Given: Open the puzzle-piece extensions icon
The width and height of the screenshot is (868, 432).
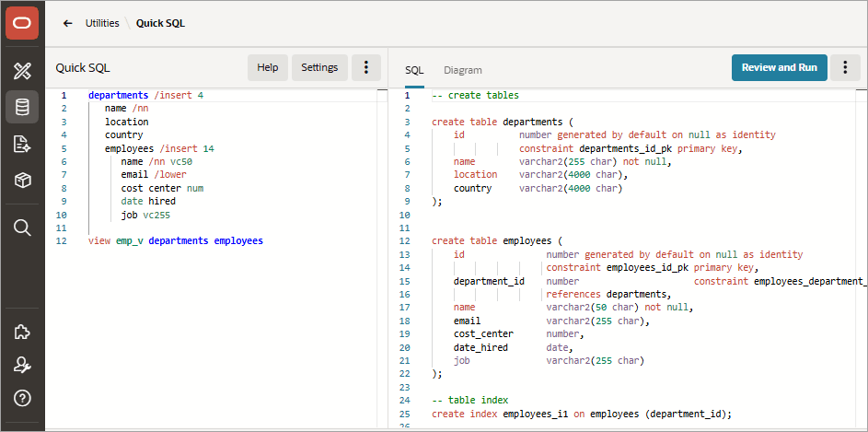Looking at the screenshot, I should coord(22,333).
